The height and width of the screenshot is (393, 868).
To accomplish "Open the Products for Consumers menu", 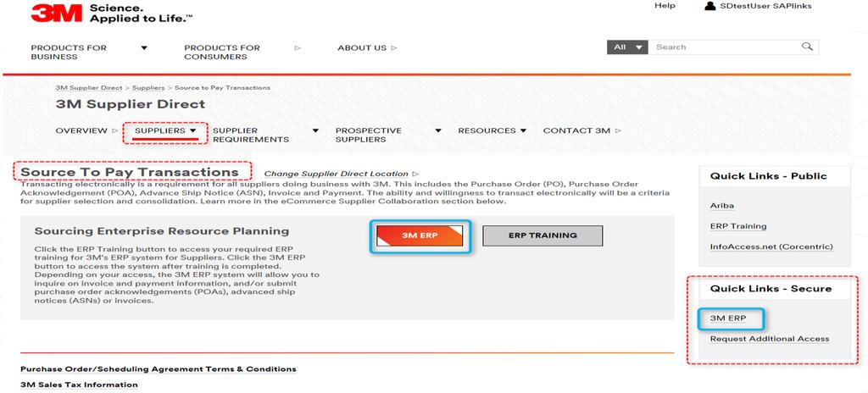I will tap(222, 52).
